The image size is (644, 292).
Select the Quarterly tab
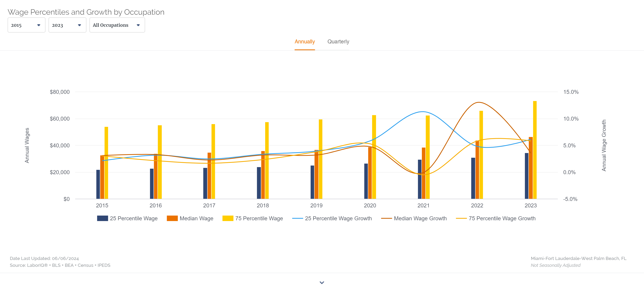[x=338, y=41]
